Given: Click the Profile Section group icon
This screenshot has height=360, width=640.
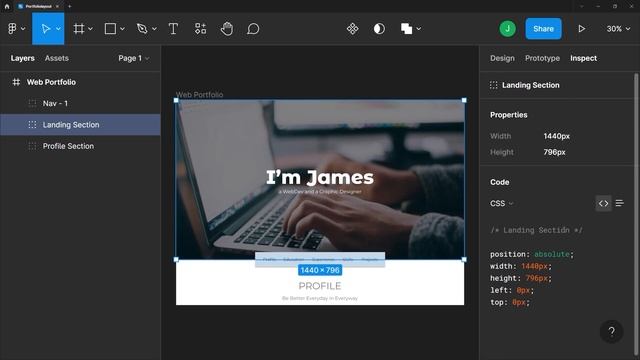Looking at the screenshot, I should pos(32,146).
